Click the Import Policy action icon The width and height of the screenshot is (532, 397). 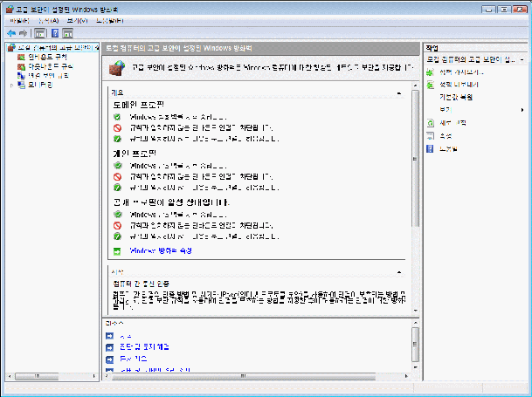(x=430, y=72)
